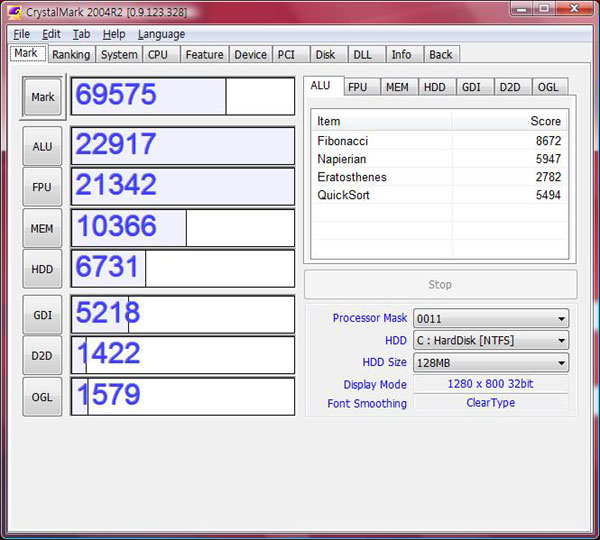Select the D2D results tab
Viewport: 600px width, 540px height.
(512, 87)
